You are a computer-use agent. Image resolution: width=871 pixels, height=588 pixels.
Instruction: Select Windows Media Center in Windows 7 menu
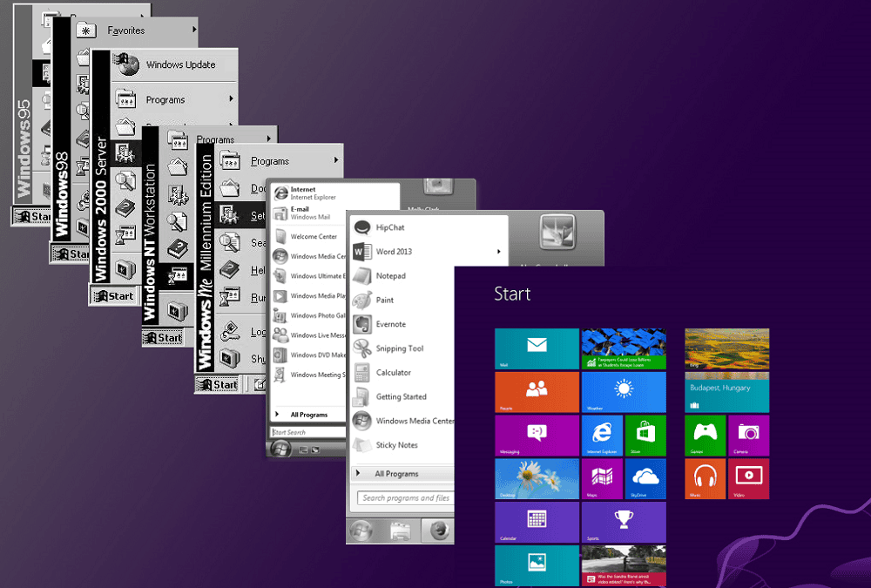coord(404,421)
